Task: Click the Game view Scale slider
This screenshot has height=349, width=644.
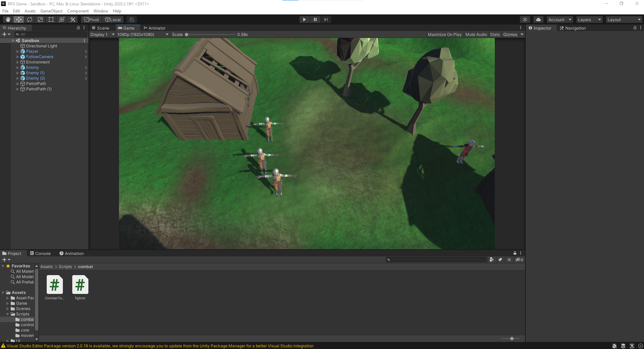Action: pos(210,35)
